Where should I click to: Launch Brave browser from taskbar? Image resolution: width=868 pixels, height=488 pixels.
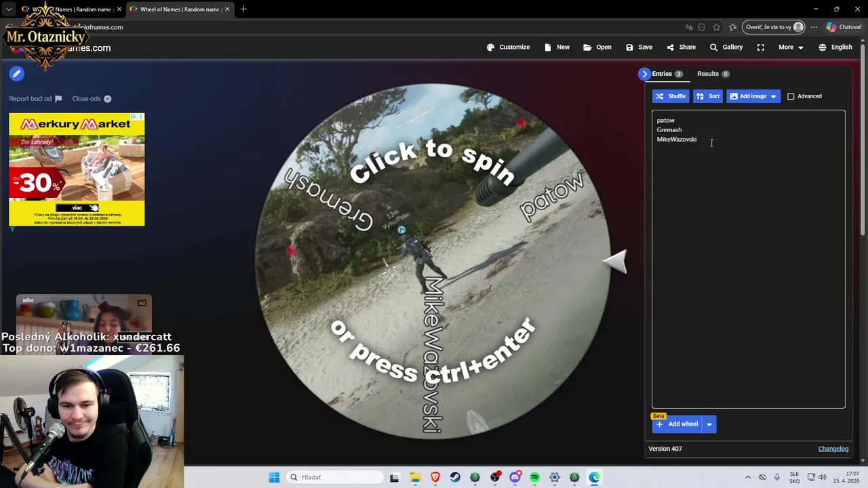click(x=435, y=477)
